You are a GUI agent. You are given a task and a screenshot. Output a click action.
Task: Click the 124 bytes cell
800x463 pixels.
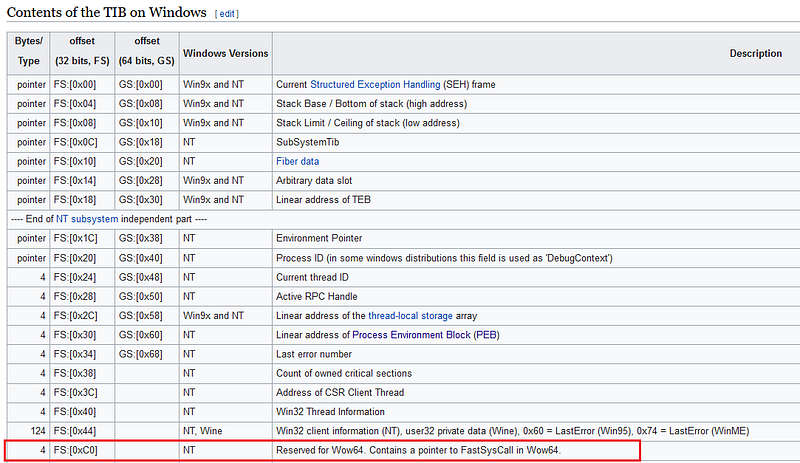(29, 431)
